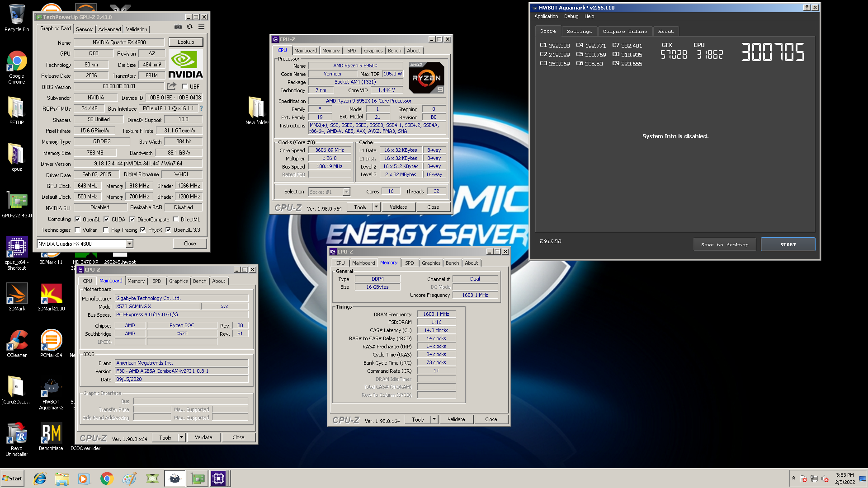
Task: Open Windows Media Player from the taskbar
Action: [x=84, y=479]
